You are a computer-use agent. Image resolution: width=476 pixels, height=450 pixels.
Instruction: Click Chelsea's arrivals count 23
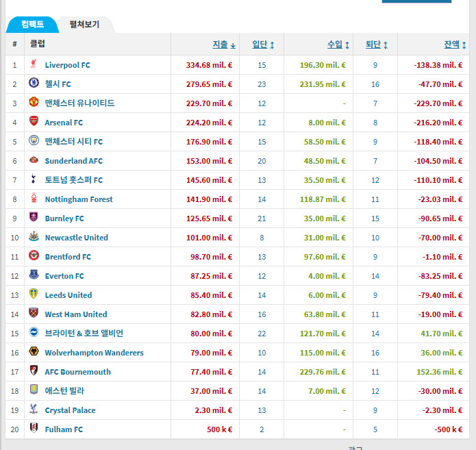point(262,84)
